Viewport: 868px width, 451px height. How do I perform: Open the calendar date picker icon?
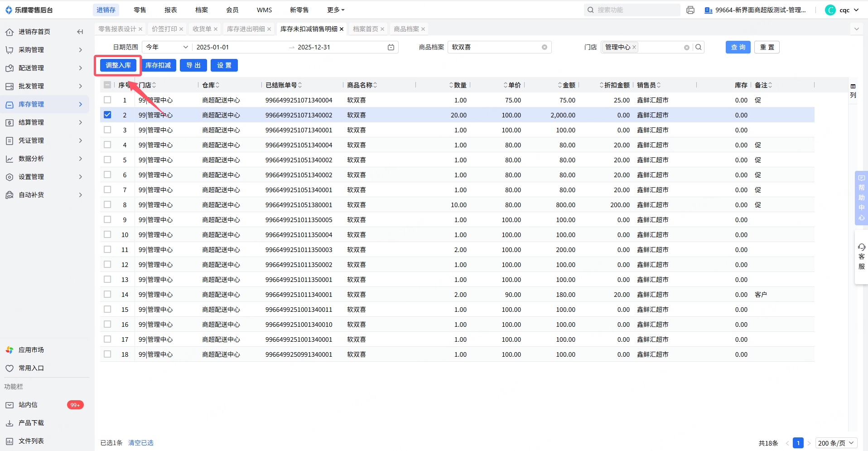coord(391,47)
